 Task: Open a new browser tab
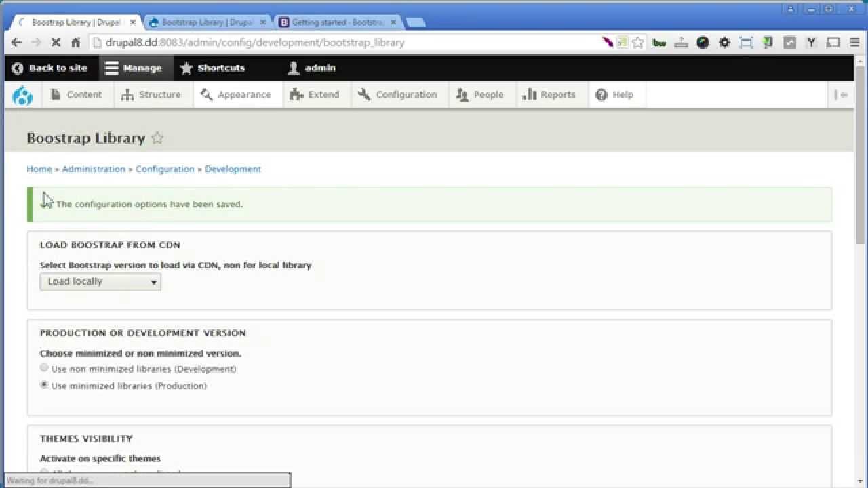(415, 22)
